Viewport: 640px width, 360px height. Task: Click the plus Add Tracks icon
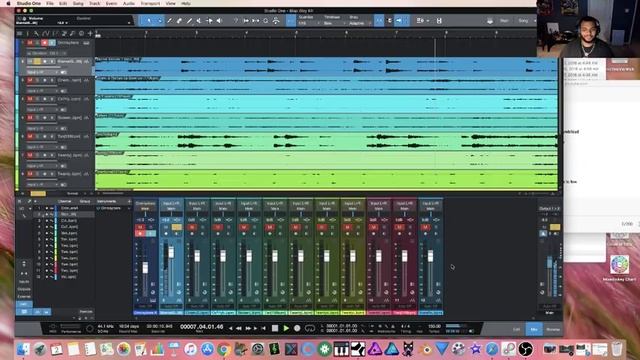click(x=90, y=33)
